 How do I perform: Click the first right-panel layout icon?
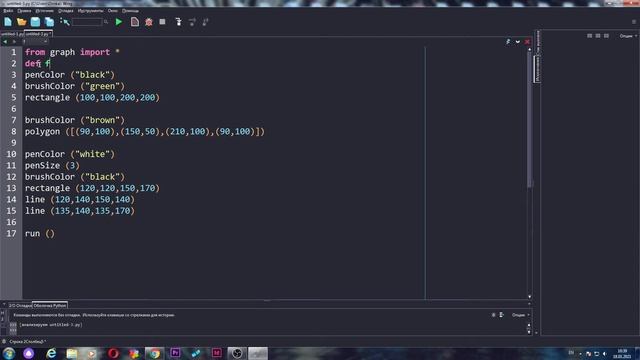[x=589, y=36]
